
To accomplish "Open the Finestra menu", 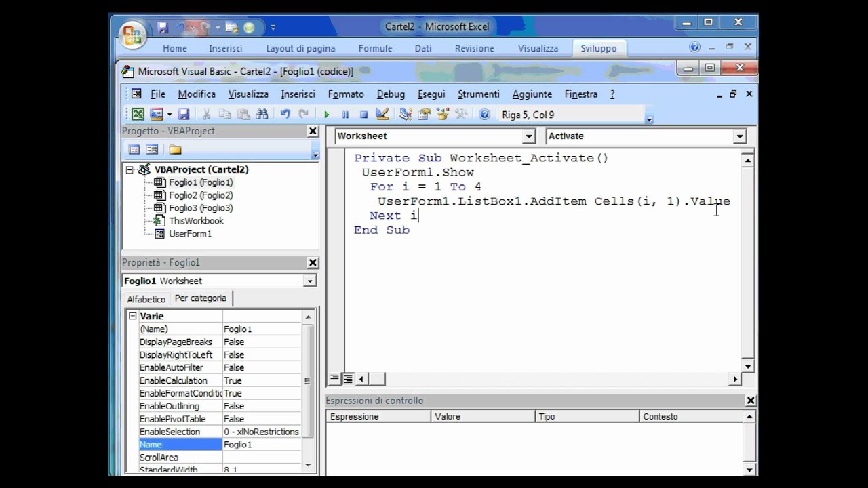I will tap(581, 94).
